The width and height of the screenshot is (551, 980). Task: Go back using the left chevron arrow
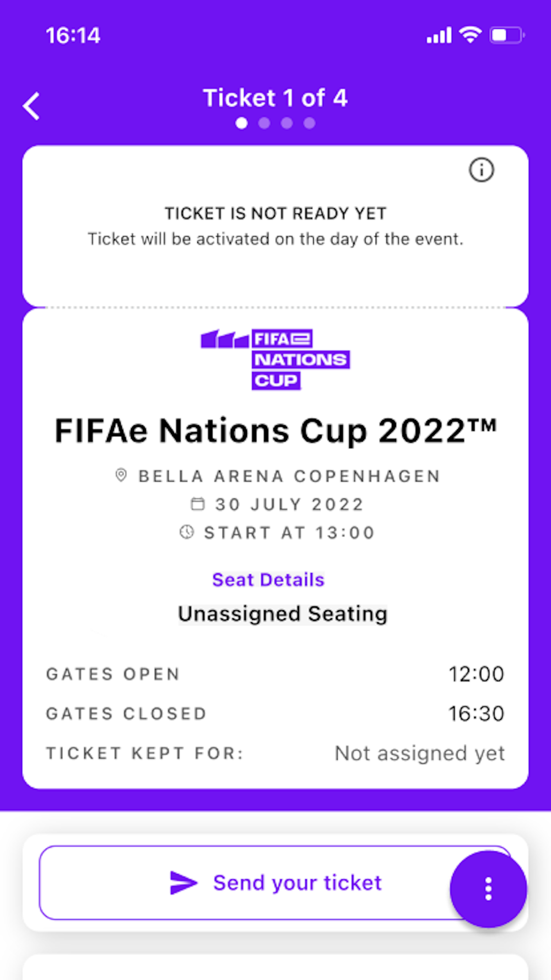31,106
